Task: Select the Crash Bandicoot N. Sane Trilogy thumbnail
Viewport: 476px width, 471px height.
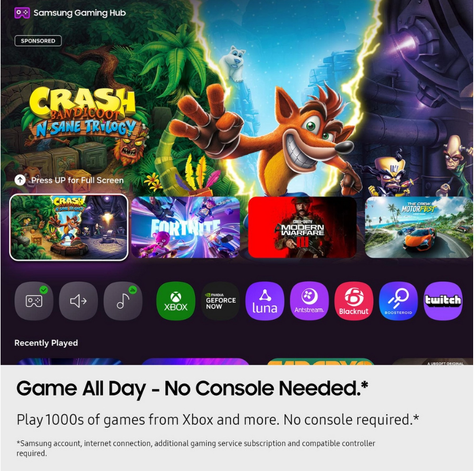Action: coord(69,227)
